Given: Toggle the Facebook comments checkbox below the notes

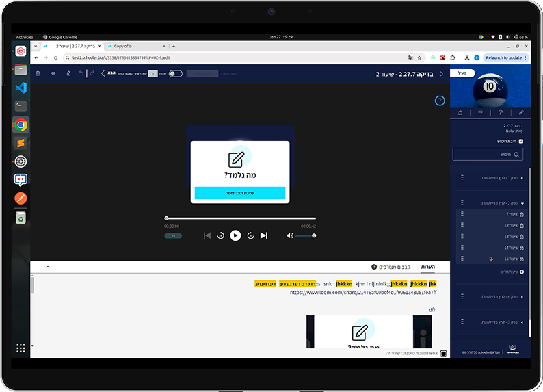Looking at the screenshot, I should click(443, 354).
